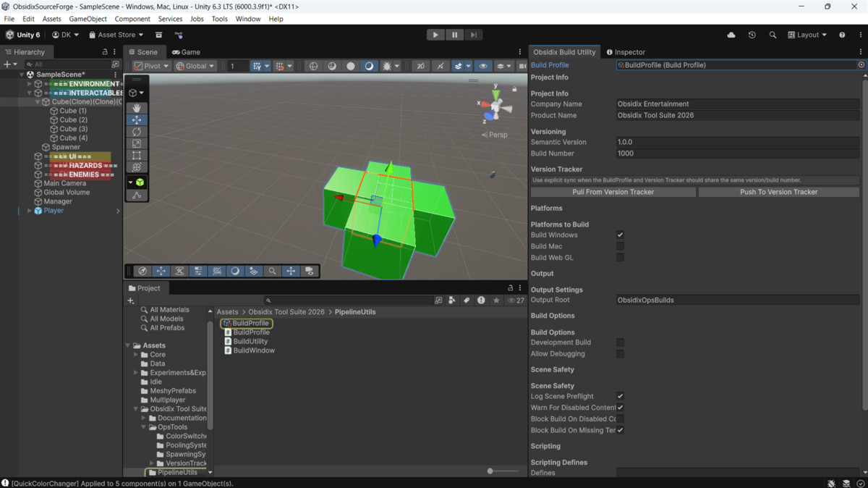Toggle Build Mac checkbox

620,246
